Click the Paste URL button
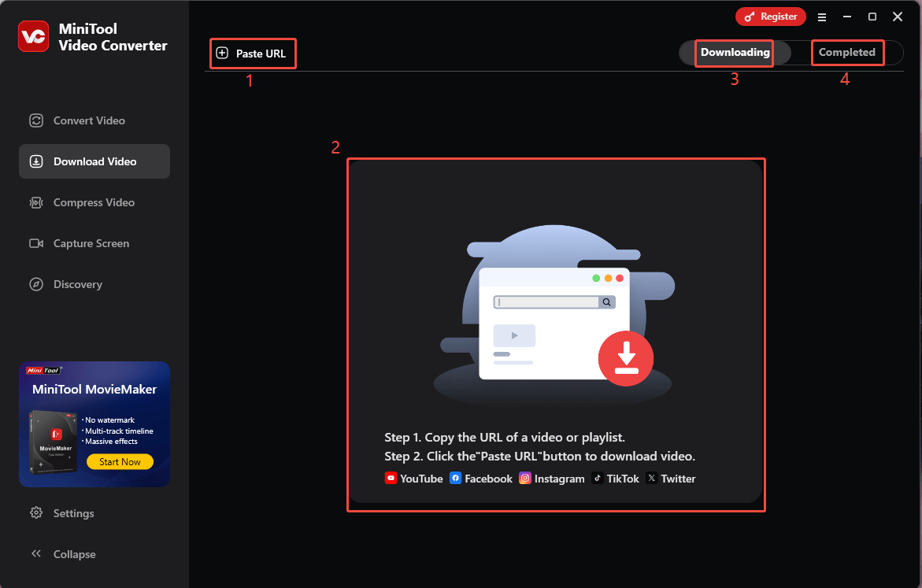This screenshot has width=922, height=588. [253, 53]
